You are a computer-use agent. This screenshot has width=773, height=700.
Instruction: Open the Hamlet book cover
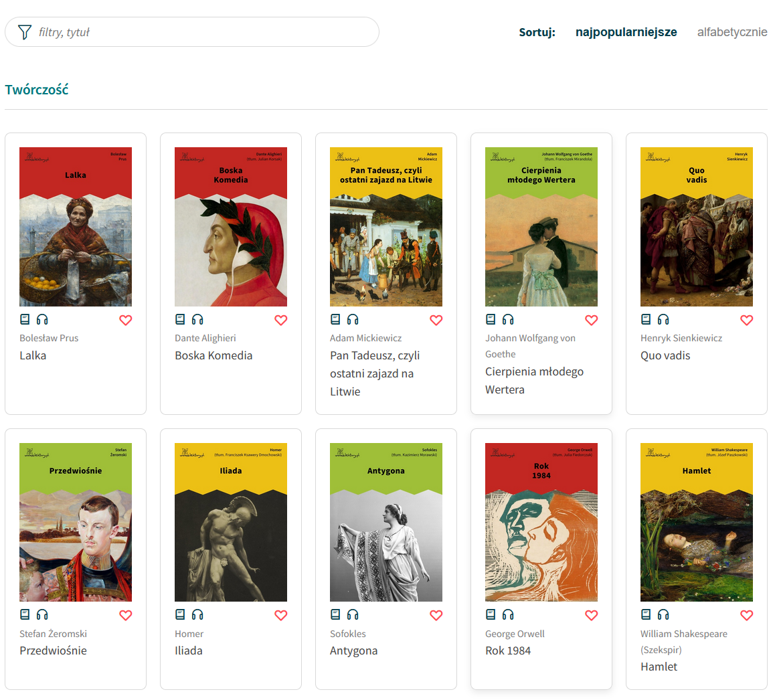tap(697, 522)
